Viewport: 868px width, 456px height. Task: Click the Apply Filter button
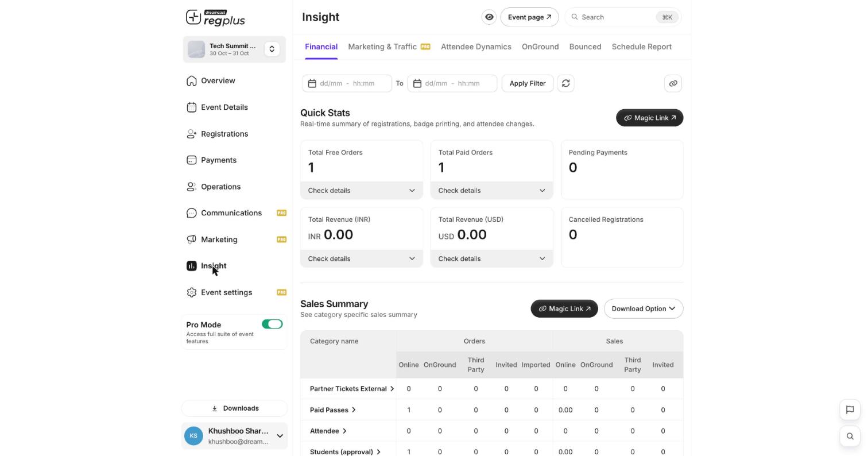coord(528,83)
